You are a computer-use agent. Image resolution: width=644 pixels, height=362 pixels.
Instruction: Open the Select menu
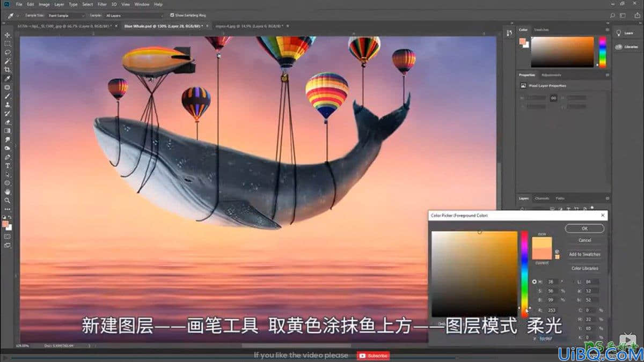pyautogui.click(x=87, y=4)
